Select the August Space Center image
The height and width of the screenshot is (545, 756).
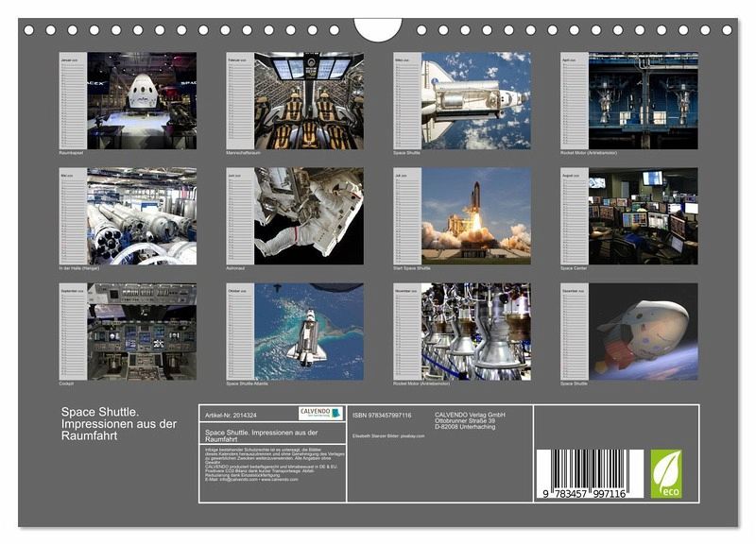pos(643,216)
